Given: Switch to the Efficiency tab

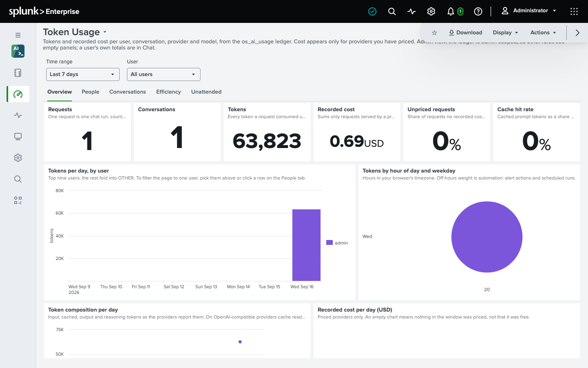Looking at the screenshot, I should (169, 92).
